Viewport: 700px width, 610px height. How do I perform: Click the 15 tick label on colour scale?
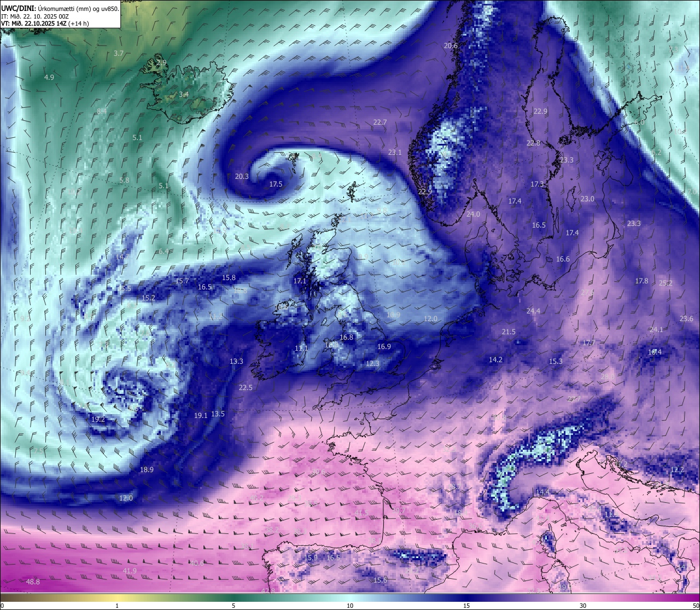pos(466,606)
